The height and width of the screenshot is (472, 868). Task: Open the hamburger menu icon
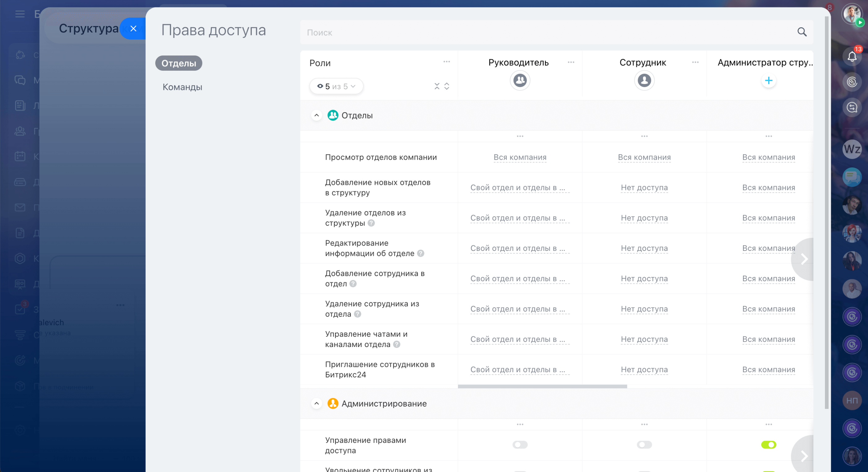(x=20, y=14)
